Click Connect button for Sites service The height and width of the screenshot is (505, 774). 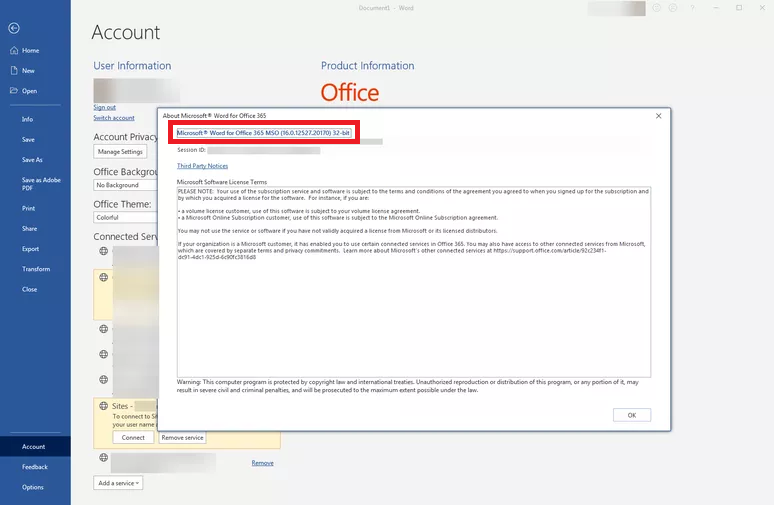pos(133,437)
